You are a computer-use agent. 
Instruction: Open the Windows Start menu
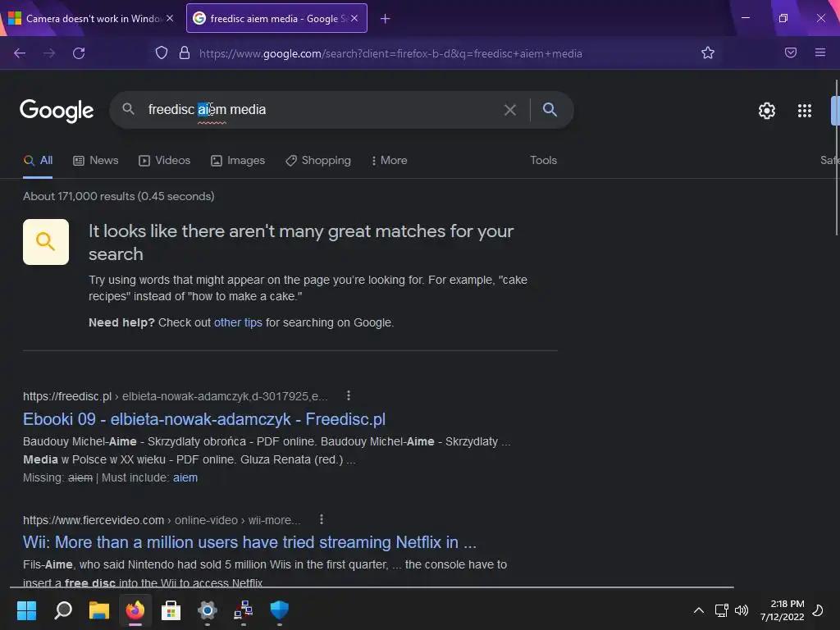pos(26,610)
